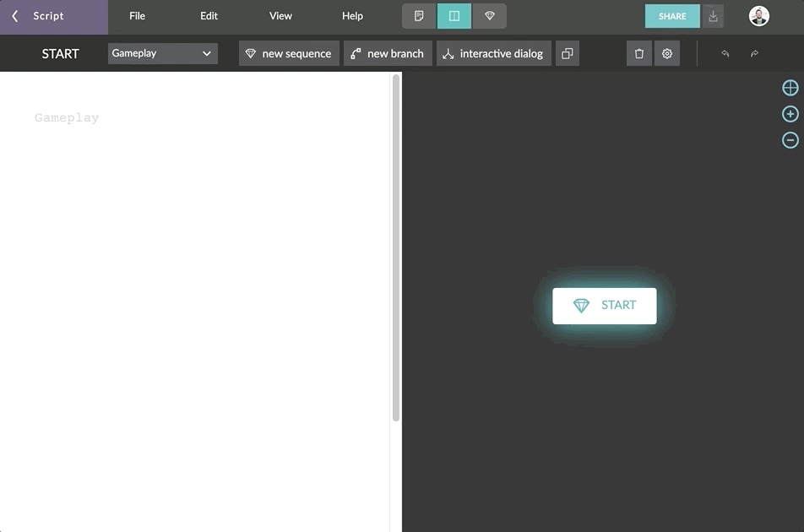
Task: Select the START node on canvas
Action: (x=605, y=306)
